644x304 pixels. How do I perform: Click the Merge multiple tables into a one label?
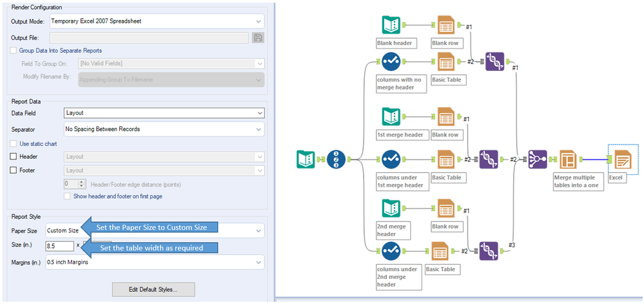[578, 181]
